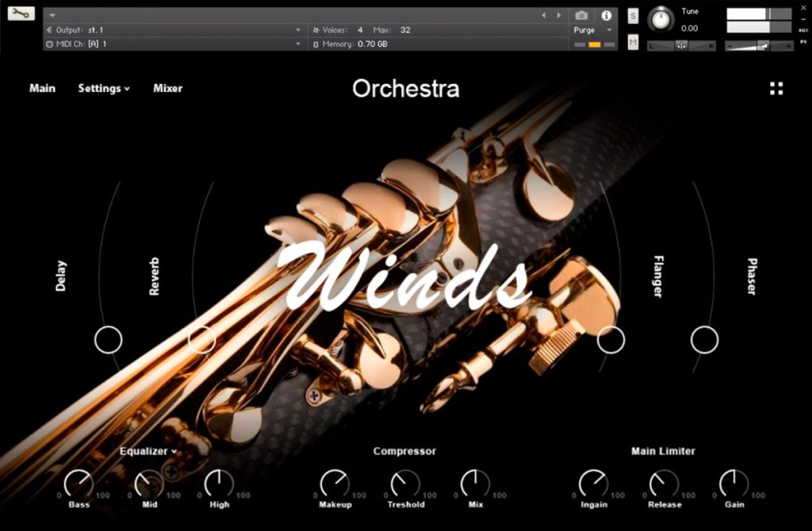Switch to the Mixer tab

168,89
